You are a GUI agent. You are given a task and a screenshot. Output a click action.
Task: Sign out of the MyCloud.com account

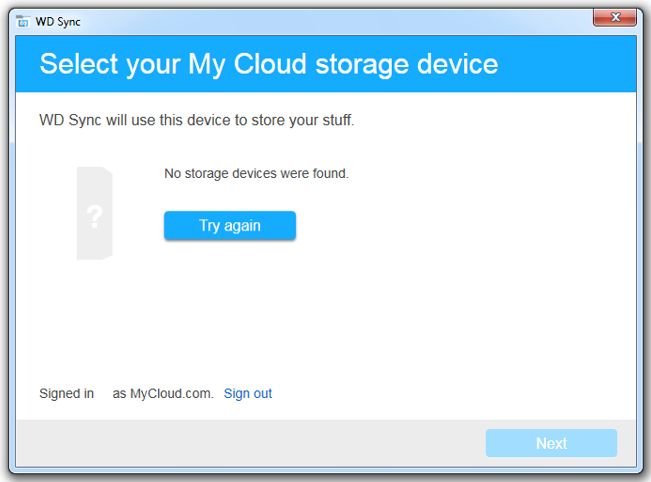(248, 393)
